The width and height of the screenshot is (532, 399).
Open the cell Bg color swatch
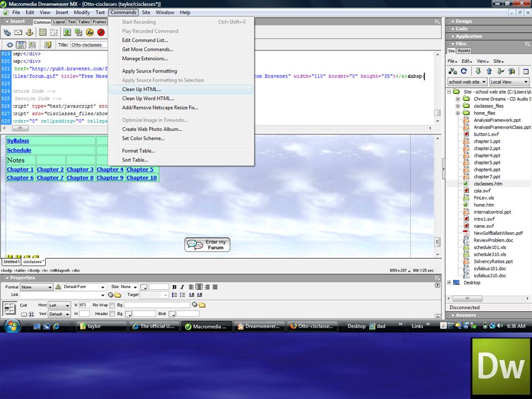coord(128,314)
